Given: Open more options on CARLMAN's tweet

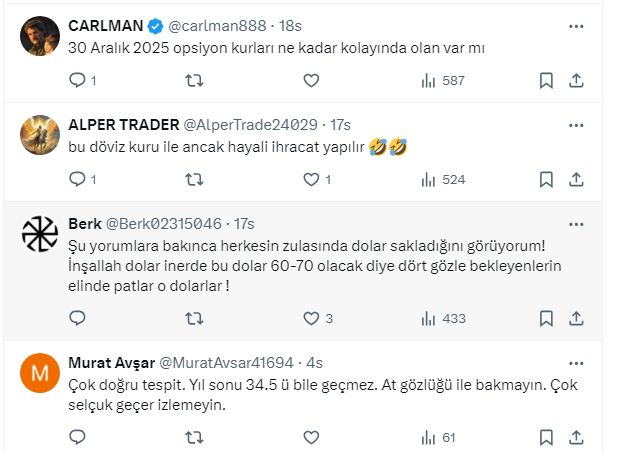Looking at the screenshot, I should coord(577,26).
